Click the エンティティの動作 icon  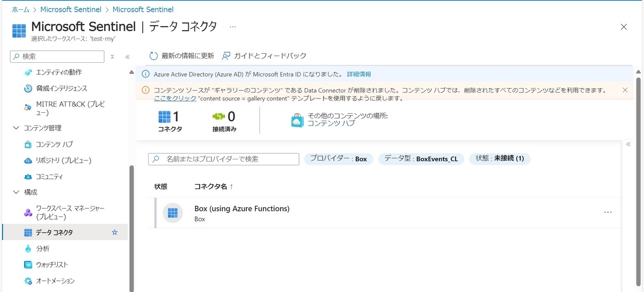tap(28, 72)
